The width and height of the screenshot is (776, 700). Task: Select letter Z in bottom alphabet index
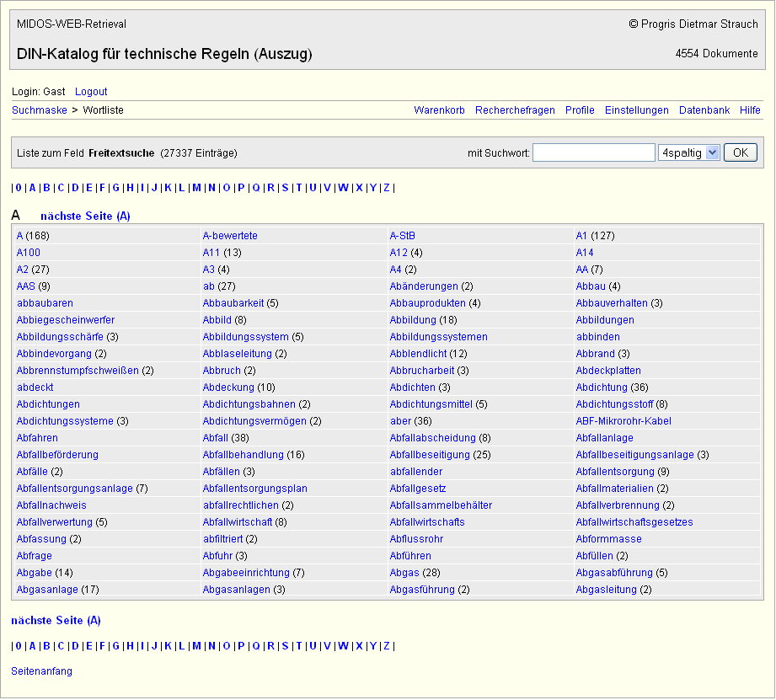[x=387, y=646]
